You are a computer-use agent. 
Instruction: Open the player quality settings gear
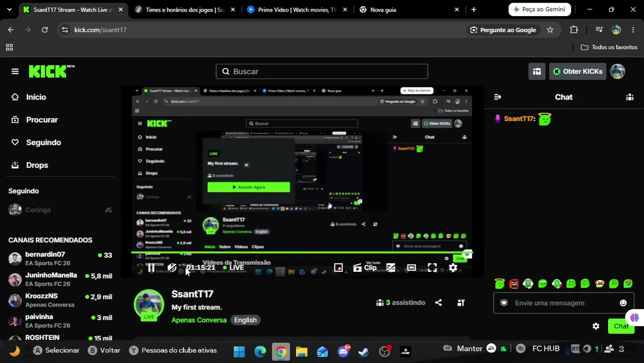[453, 268]
